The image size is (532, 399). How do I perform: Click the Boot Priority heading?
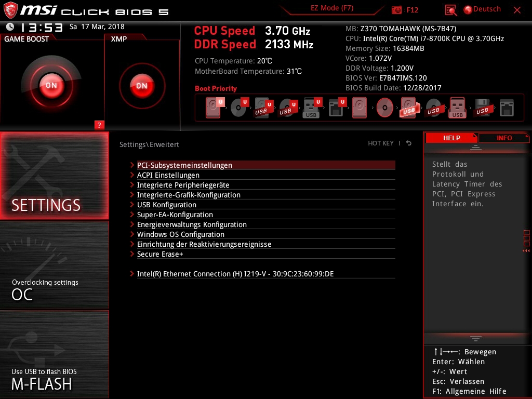[216, 88]
